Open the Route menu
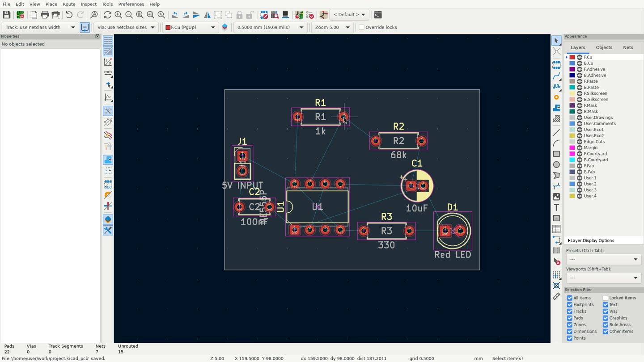Screen dimensions: 644x362 69,4
